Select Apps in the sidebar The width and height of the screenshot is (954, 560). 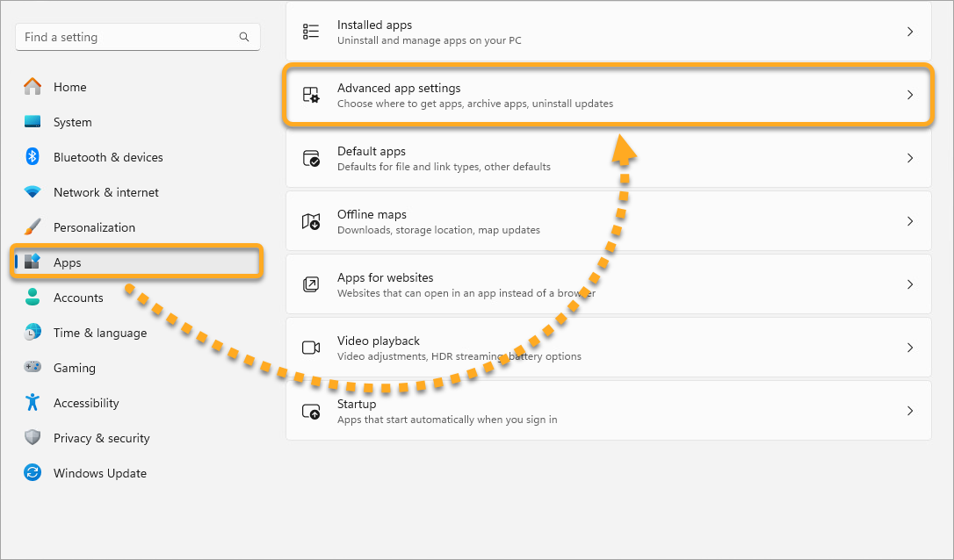(x=67, y=262)
